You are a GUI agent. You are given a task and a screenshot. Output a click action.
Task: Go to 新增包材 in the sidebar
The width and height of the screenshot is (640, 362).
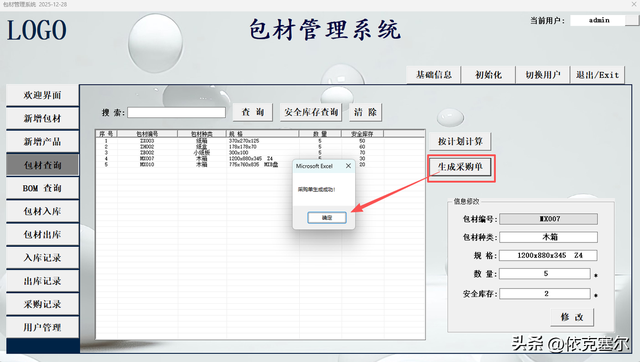42,118
